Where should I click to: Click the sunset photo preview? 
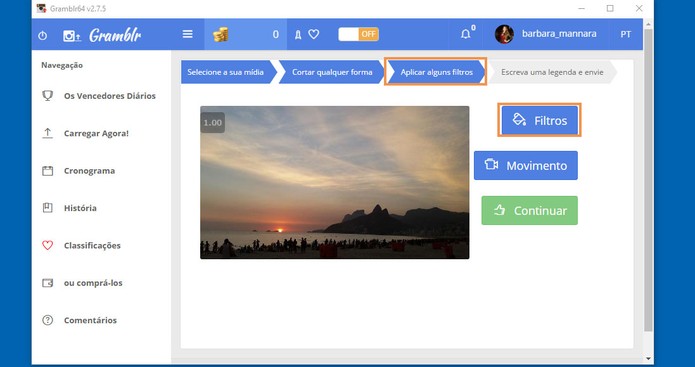click(335, 182)
